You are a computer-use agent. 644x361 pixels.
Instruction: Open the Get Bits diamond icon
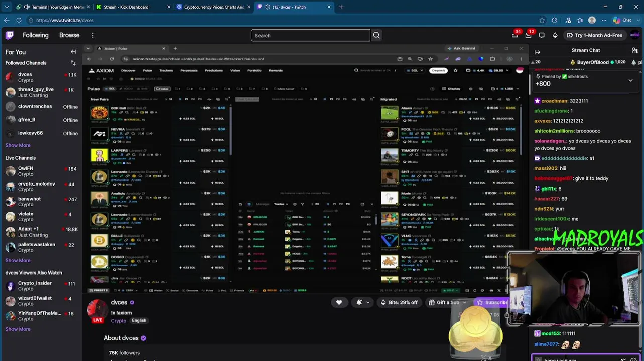pyautogui.click(x=555, y=35)
